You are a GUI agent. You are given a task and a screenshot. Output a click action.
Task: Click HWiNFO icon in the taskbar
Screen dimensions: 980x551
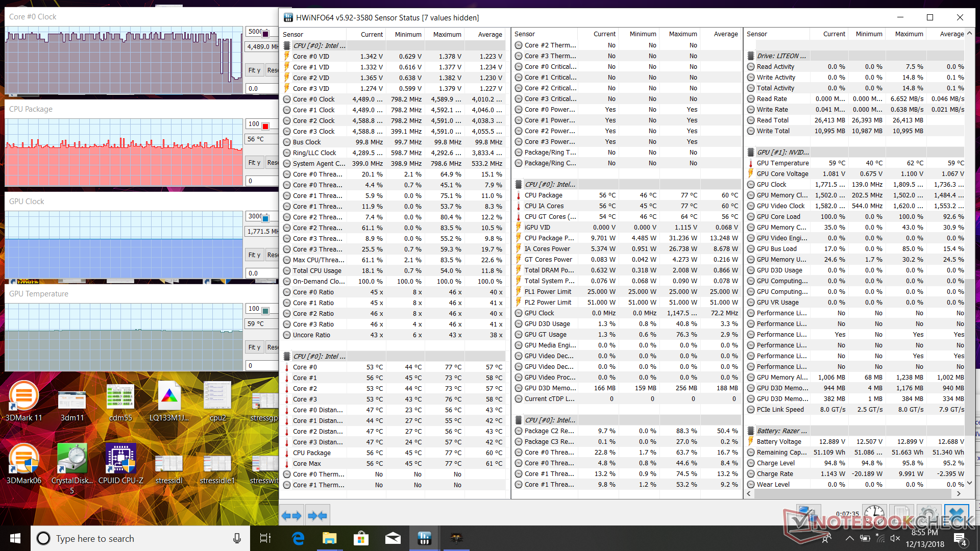[424, 538]
